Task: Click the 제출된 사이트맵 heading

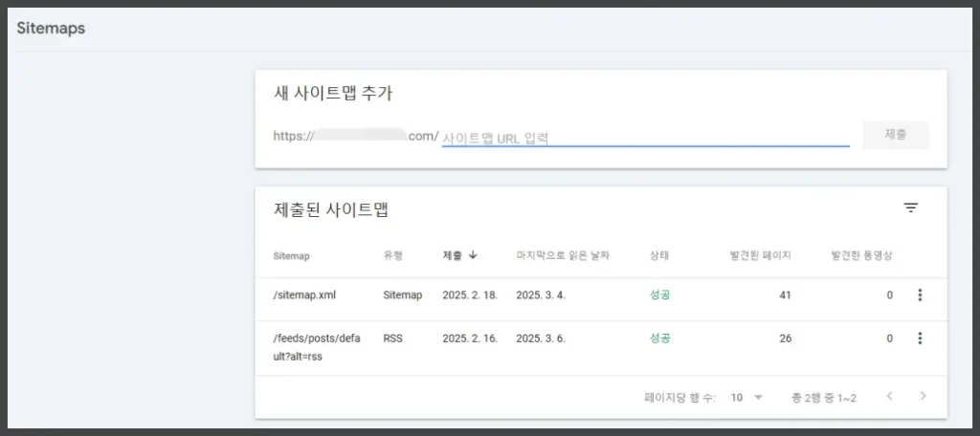Action: coord(331,210)
